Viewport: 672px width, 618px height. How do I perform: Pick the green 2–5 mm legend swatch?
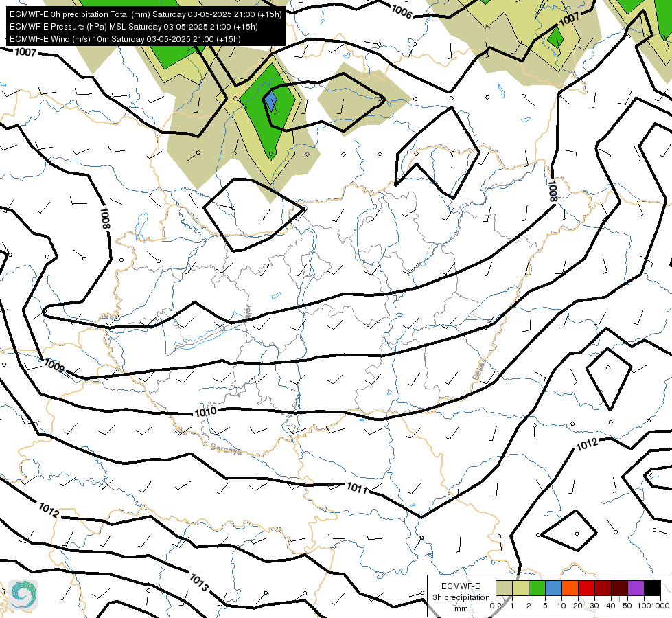pyautogui.click(x=537, y=588)
